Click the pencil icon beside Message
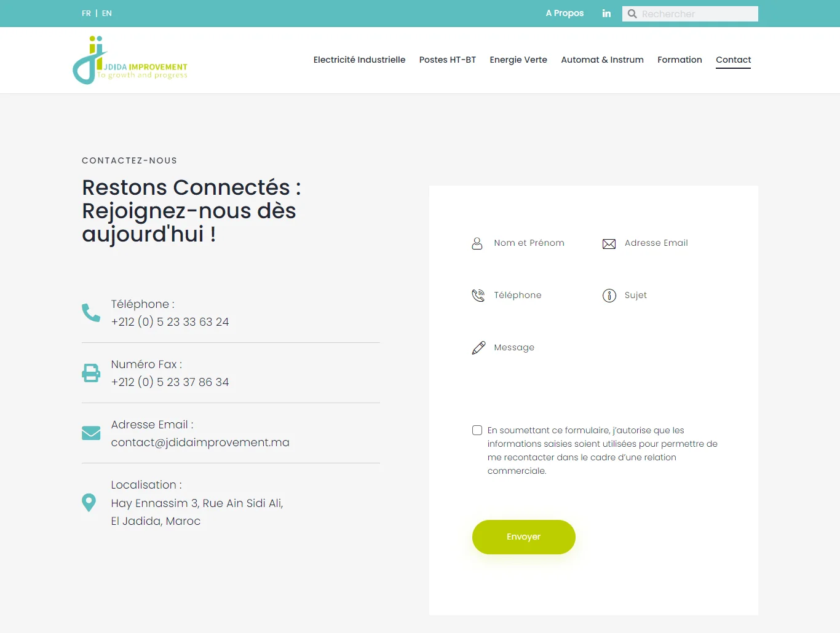 (x=478, y=348)
